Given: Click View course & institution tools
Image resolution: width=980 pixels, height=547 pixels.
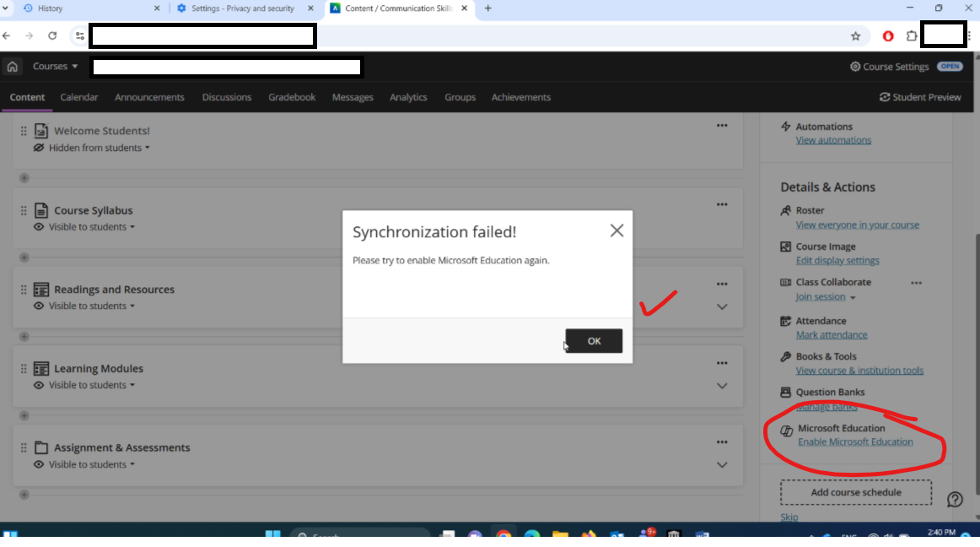Looking at the screenshot, I should tap(859, 371).
